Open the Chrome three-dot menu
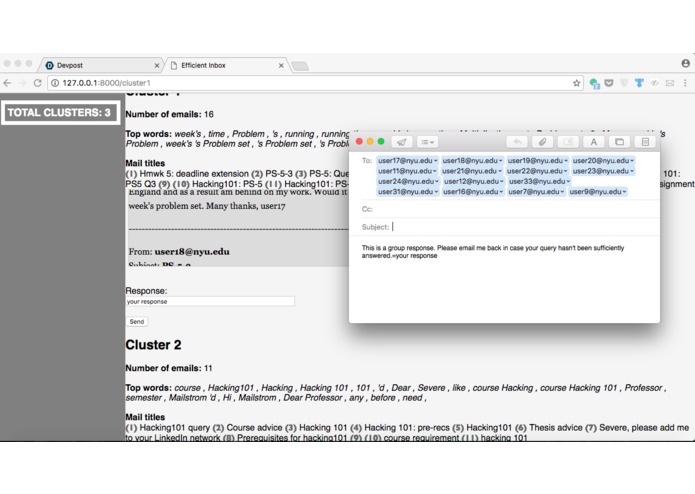Screen dimensions: 695x494 click(x=685, y=83)
